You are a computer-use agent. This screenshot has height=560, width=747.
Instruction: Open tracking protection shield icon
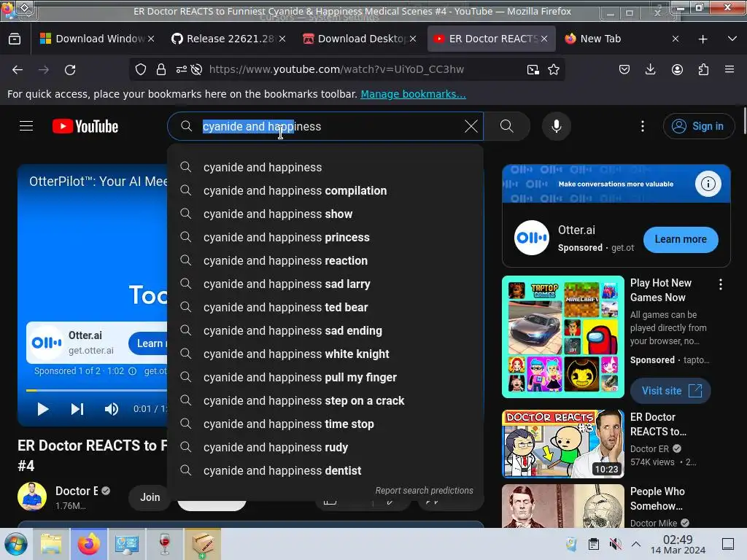click(x=141, y=69)
